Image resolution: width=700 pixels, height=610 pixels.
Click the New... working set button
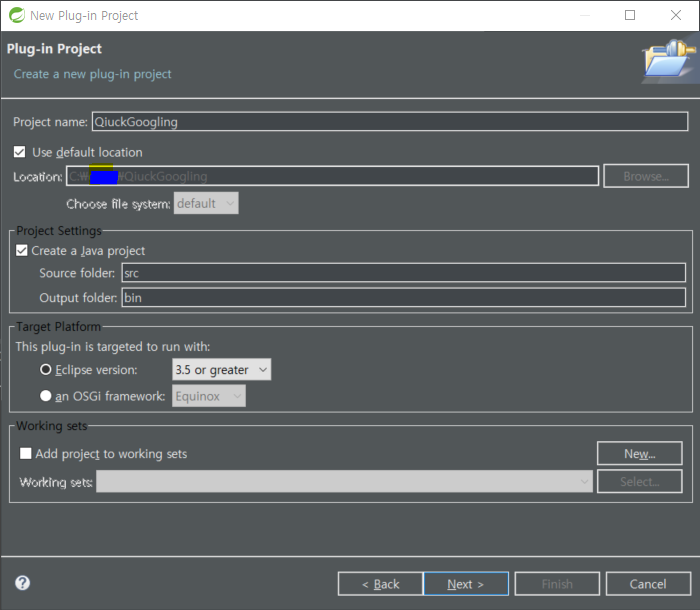(x=640, y=454)
